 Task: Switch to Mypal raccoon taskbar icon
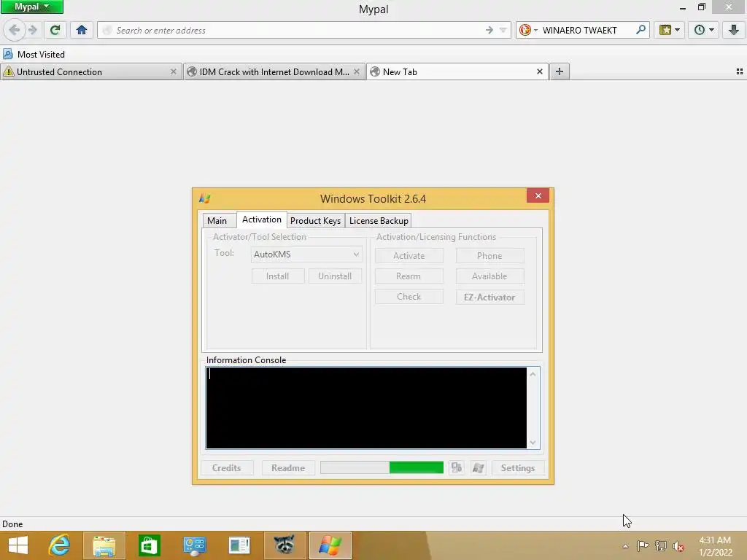285,545
